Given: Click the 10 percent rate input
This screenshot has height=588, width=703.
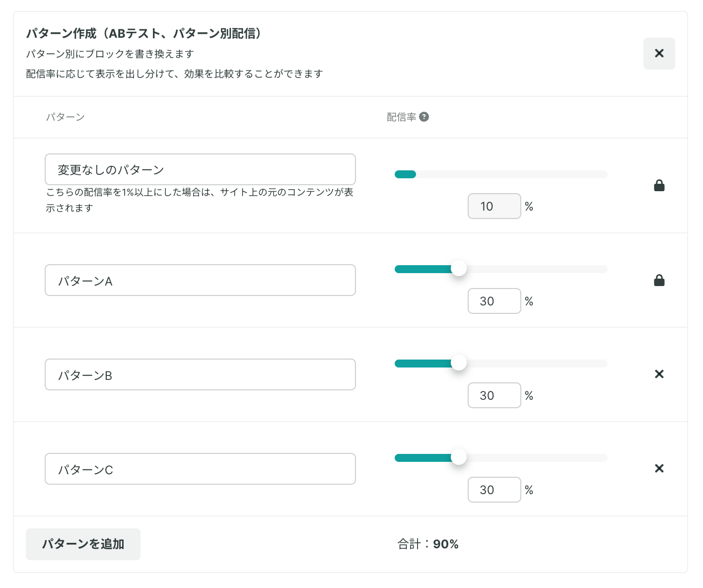Looking at the screenshot, I should (x=494, y=206).
